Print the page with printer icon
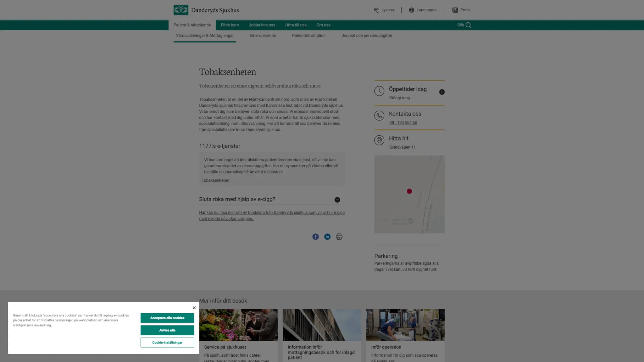644x362 pixels. 339,237
